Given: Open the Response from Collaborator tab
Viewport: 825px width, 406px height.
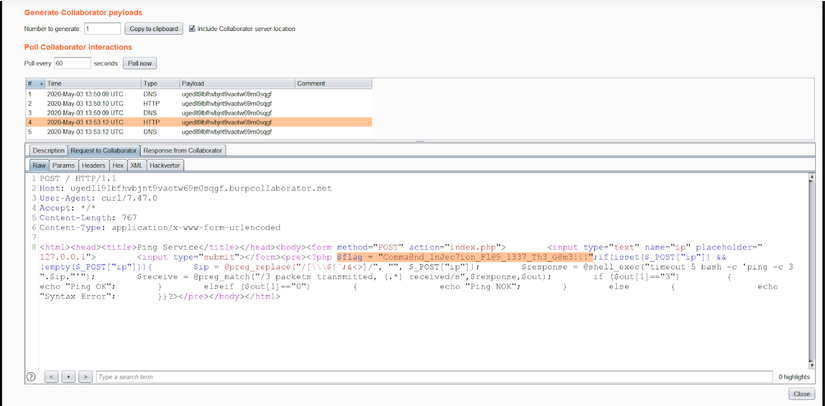Looking at the screenshot, I should [x=184, y=150].
